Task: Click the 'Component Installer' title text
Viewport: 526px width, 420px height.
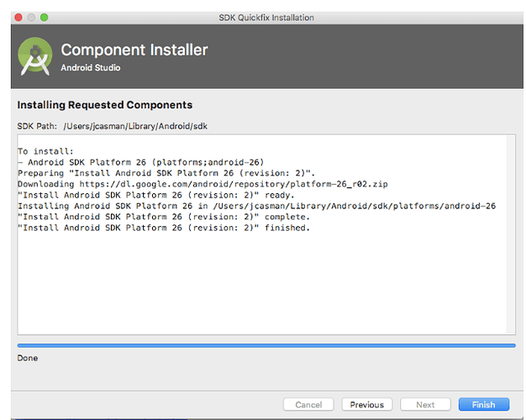Action: [134, 50]
